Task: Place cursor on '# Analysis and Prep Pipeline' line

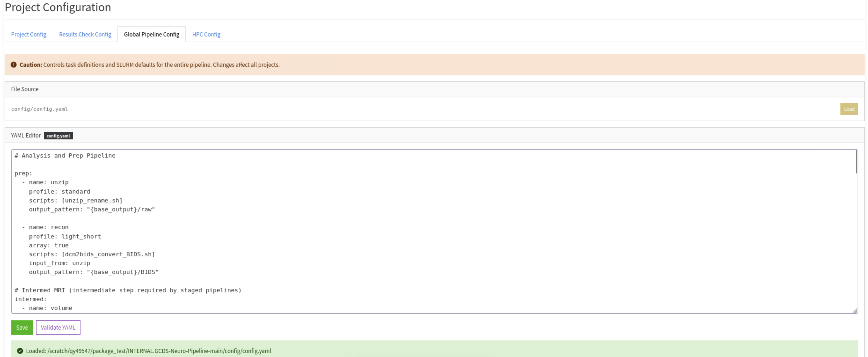Action: click(x=65, y=156)
